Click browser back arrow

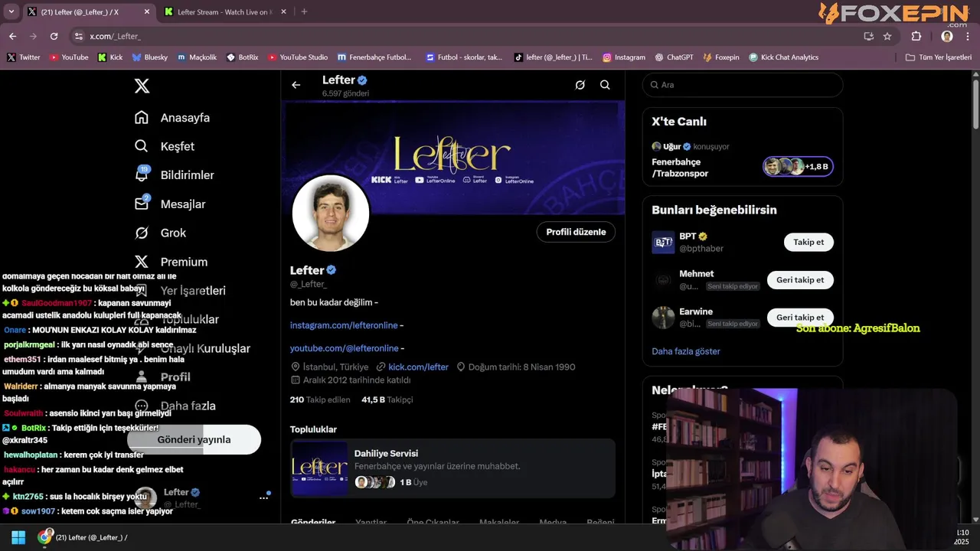click(12, 36)
